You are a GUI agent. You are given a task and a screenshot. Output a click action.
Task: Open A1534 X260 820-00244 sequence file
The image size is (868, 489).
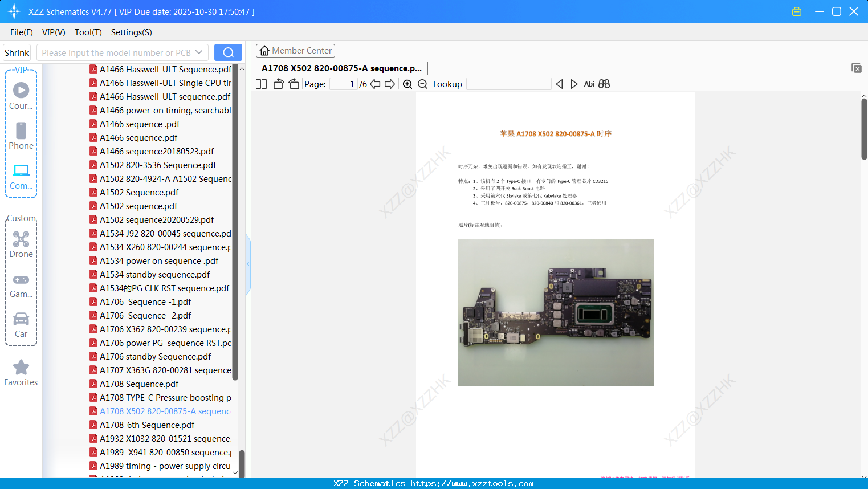point(161,247)
